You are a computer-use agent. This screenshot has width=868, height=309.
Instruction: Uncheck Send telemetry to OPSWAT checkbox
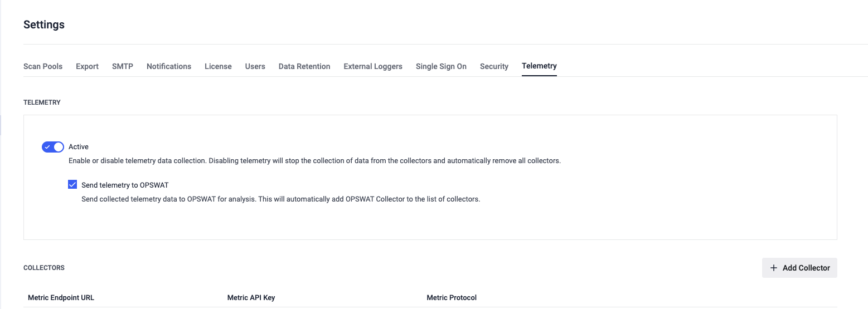(72, 185)
